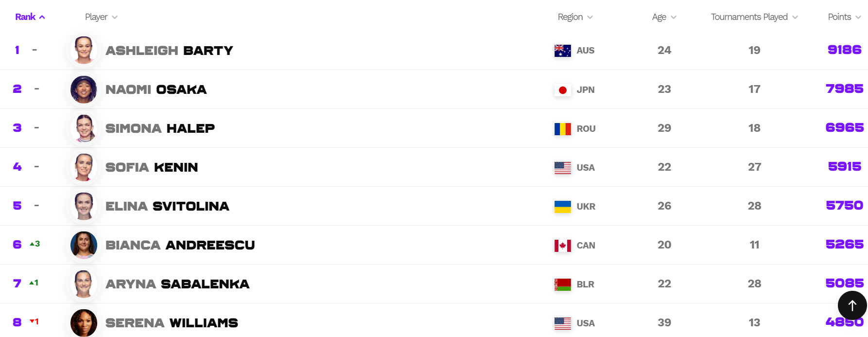868x337 pixels.
Task: Open Ashleigh Barty's player profile
Action: pyautogui.click(x=169, y=51)
